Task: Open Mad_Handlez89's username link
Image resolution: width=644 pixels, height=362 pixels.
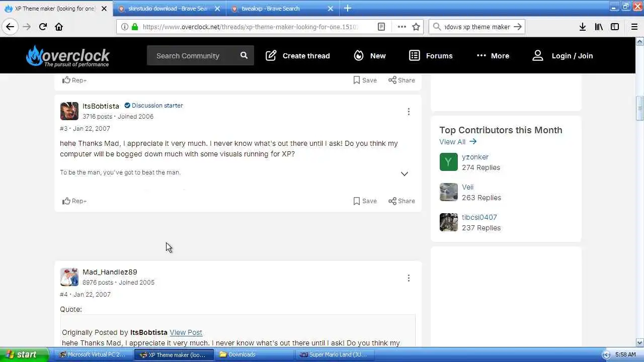Action: pyautogui.click(x=110, y=272)
